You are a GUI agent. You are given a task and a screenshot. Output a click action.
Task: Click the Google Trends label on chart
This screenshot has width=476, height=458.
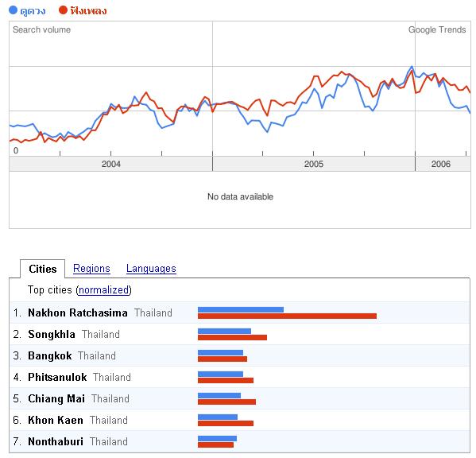tap(437, 29)
